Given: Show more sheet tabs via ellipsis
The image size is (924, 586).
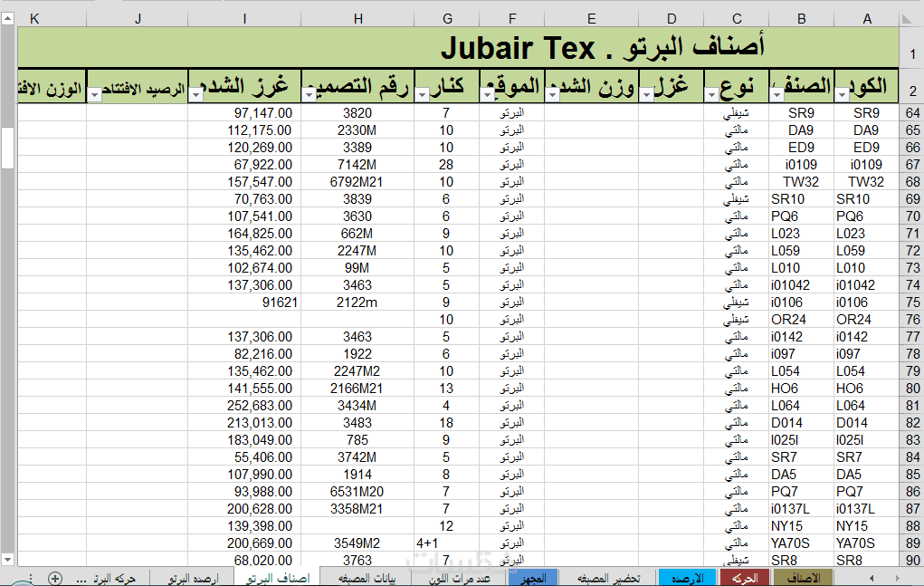Looking at the screenshot, I should (82, 579).
